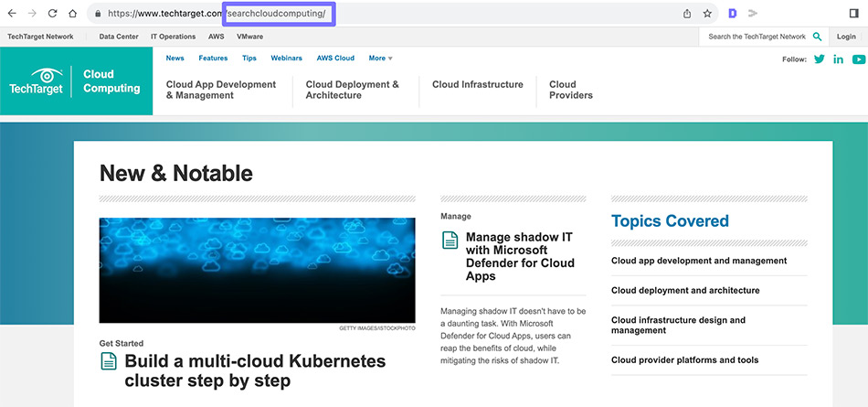Screen dimensions: 868x407
Task: Open Cloud Infrastructure section
Action: [477, 84]
